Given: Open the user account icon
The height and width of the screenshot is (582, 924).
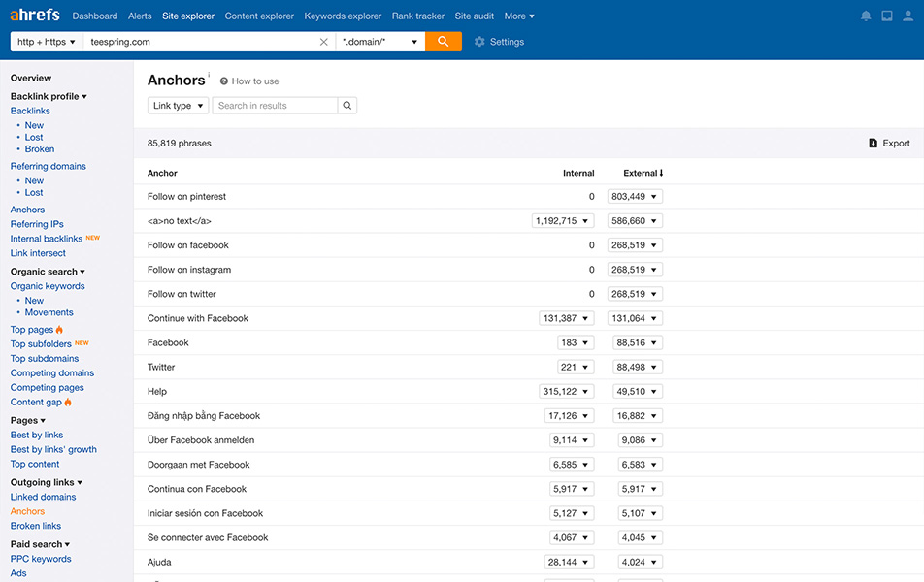Looking at the screenshot, I should click(908, 16).
